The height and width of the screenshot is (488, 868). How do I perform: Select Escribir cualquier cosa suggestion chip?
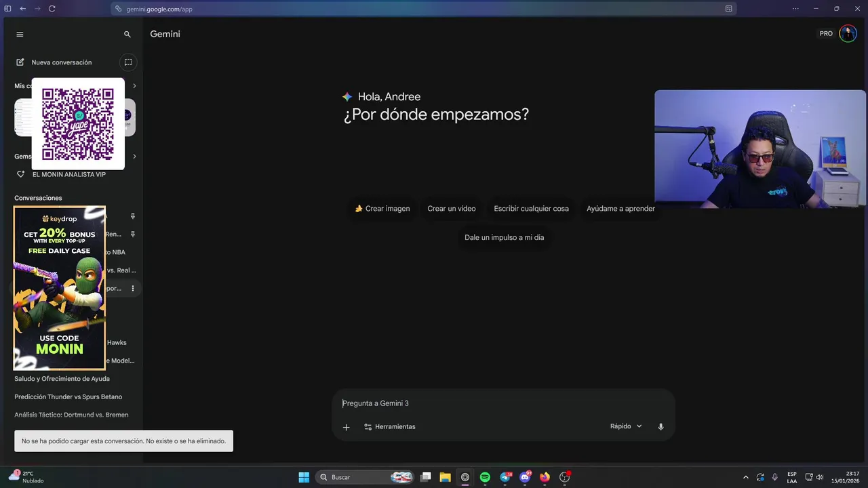(532, 209)
